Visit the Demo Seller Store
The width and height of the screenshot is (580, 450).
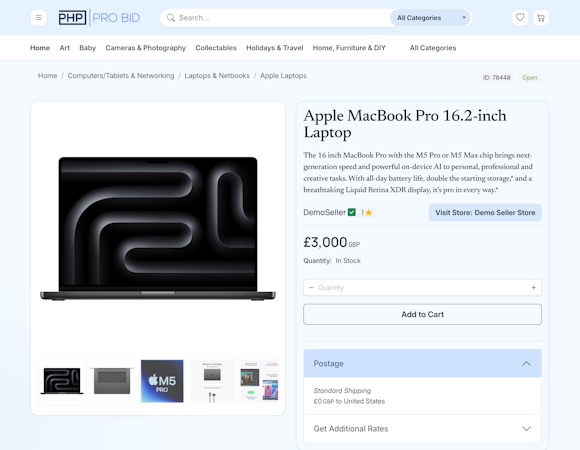point(485,213)
